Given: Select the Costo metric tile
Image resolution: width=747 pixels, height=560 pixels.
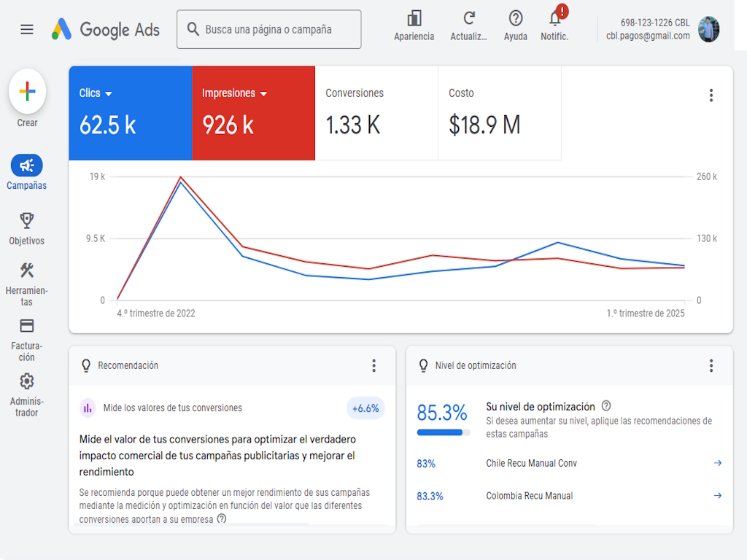Looking at the screenshot, I should pyautogui.click(x=499, y=113).
